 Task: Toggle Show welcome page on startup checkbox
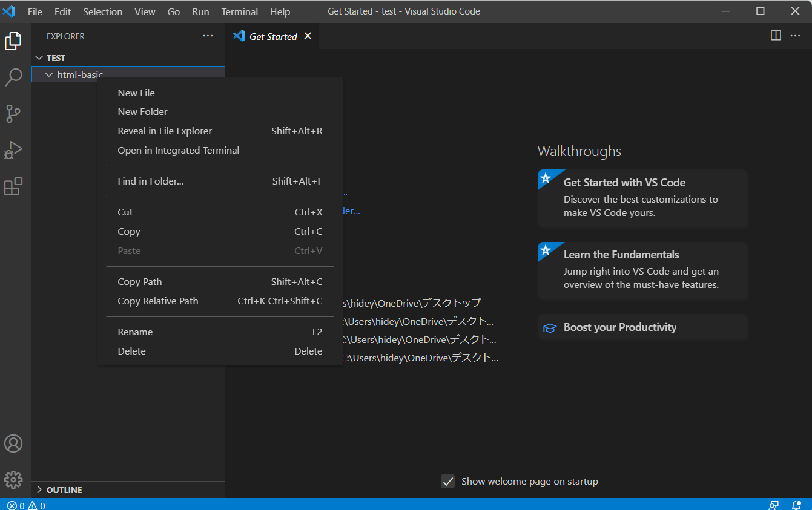coord(448,482)
